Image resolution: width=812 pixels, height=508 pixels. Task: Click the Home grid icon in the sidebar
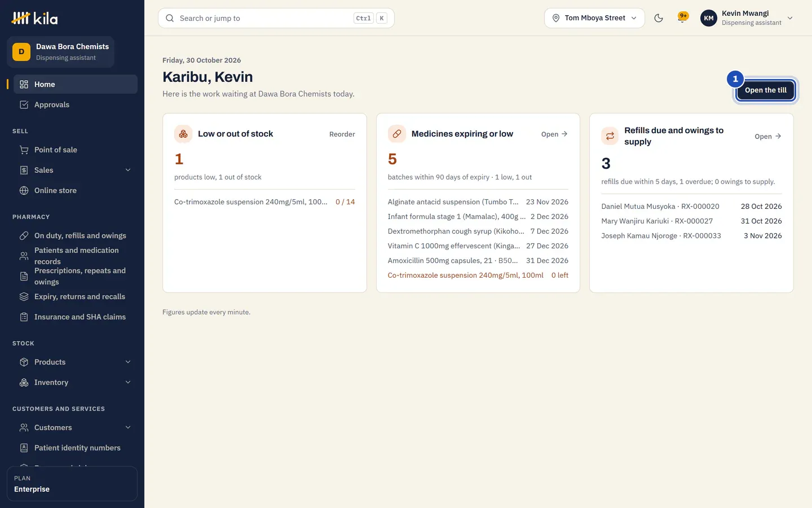click(24, 84)
